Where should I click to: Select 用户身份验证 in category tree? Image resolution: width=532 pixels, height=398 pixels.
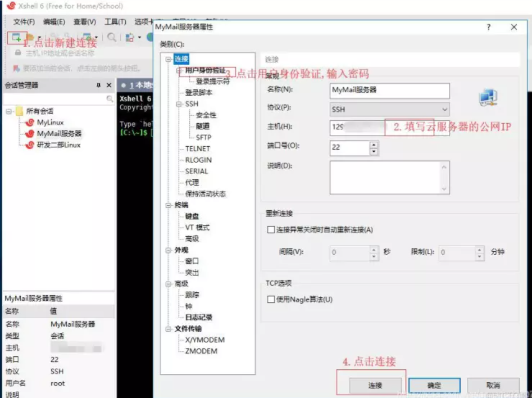[205, 70]
